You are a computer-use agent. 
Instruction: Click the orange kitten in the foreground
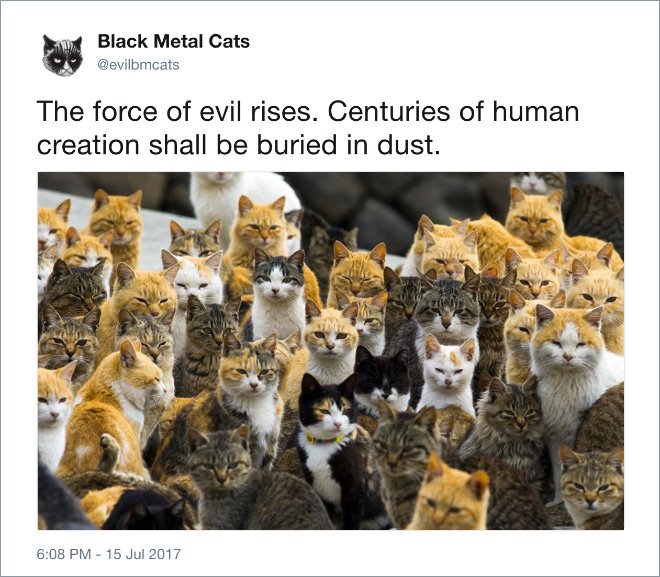pyautogui.click(x=450, y=495)
